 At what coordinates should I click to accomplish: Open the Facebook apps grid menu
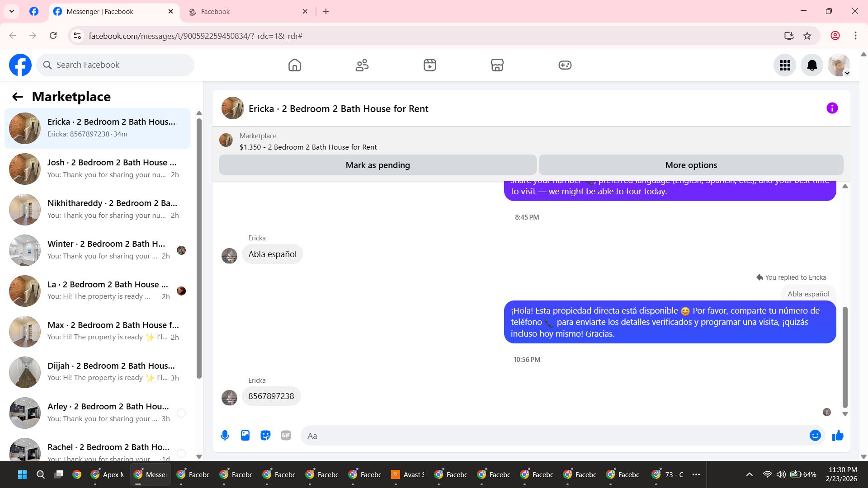click(x=785, y=66)
